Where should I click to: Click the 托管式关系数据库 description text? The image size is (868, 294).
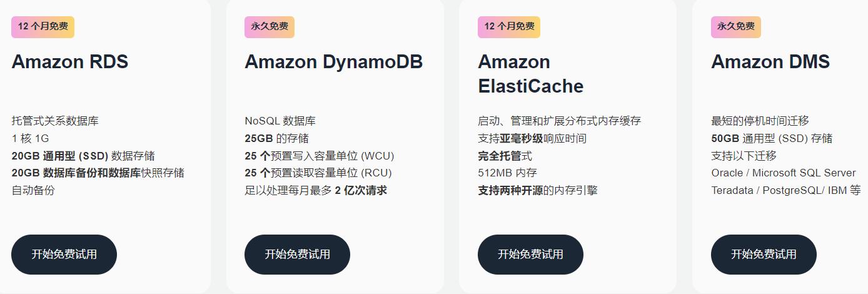pos(55,121)
